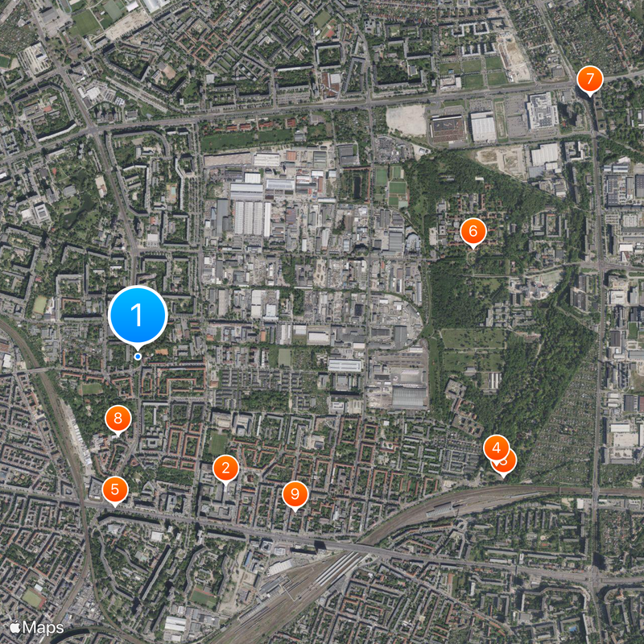Click the long striped-roof hall in the industrial area
Viewport: 644px width, 644px height.
249,217
